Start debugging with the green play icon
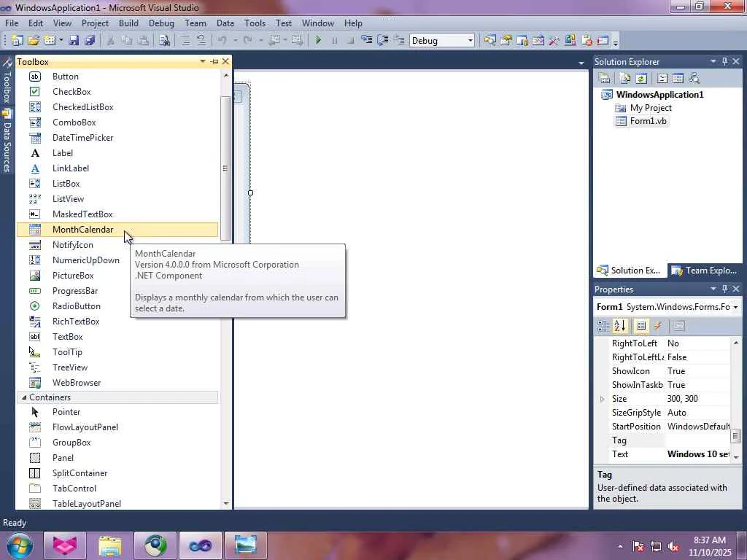This screenshot has height=560, width=747. click(x=318, y=41)
